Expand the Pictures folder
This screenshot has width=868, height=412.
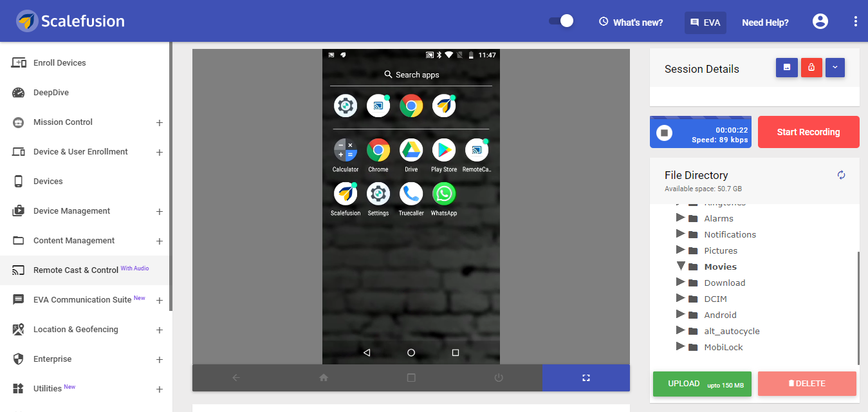680,250
